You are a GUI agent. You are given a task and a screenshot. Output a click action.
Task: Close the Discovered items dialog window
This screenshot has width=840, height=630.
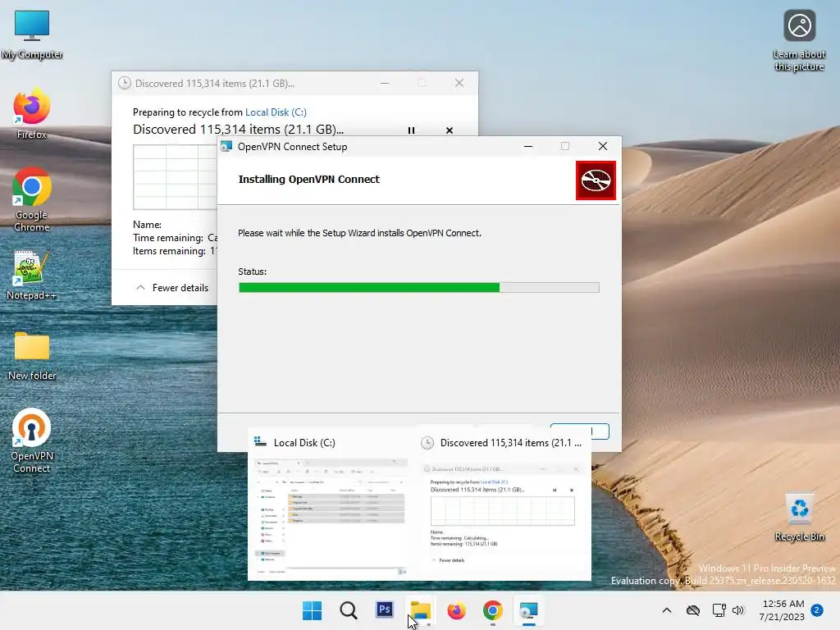[459, 83]
